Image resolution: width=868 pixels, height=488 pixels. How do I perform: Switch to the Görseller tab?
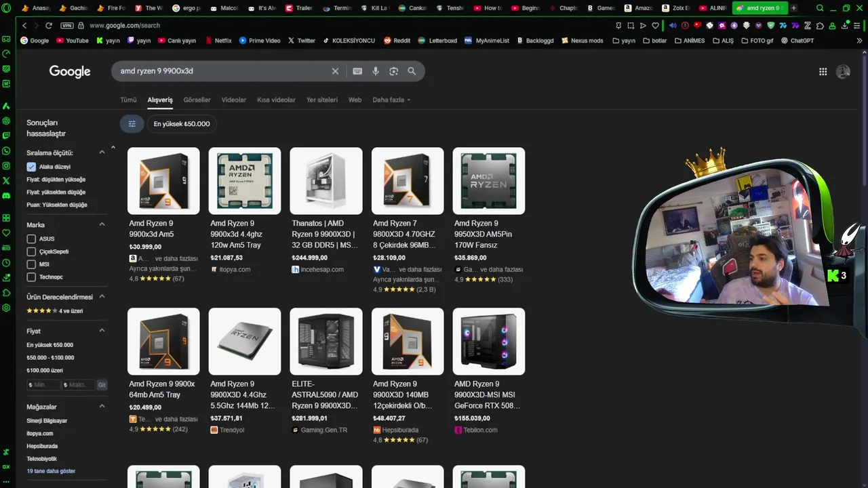click(x=197, y=100)
